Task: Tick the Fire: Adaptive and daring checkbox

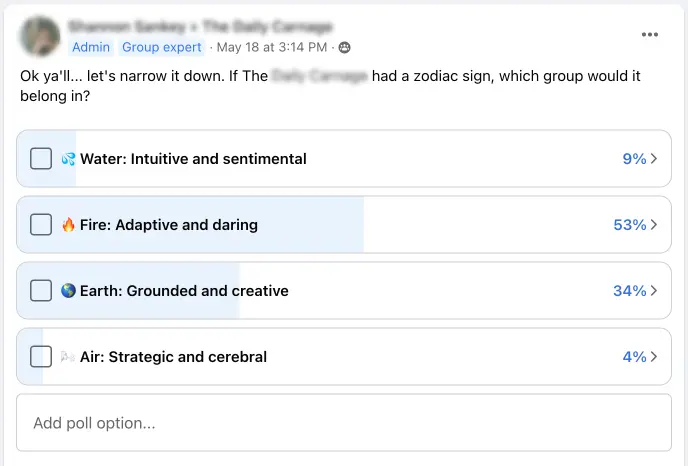Action: [x=41, y=225]
